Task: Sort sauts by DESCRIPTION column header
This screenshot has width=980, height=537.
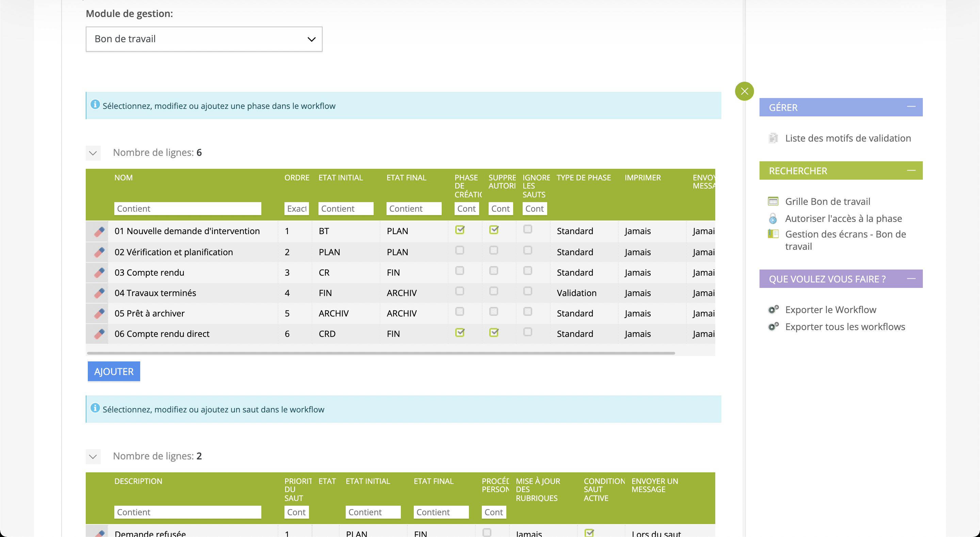Action: click(x=138, y=481)
